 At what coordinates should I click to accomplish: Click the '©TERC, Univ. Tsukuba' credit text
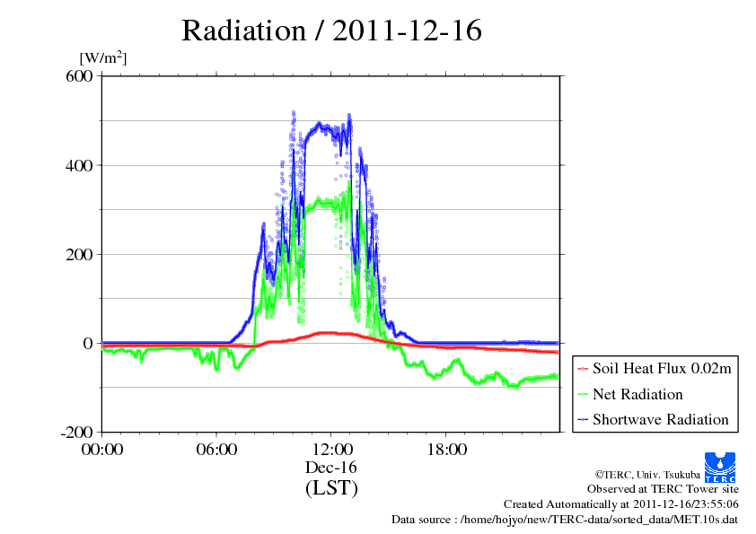[x=647, y=475]
